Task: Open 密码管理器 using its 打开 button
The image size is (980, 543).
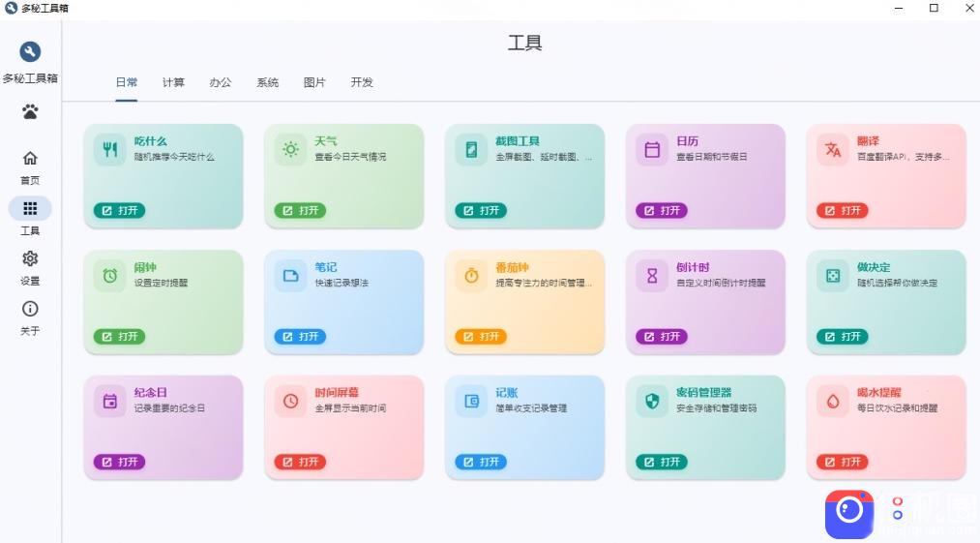Action: [x=662, y=463]
